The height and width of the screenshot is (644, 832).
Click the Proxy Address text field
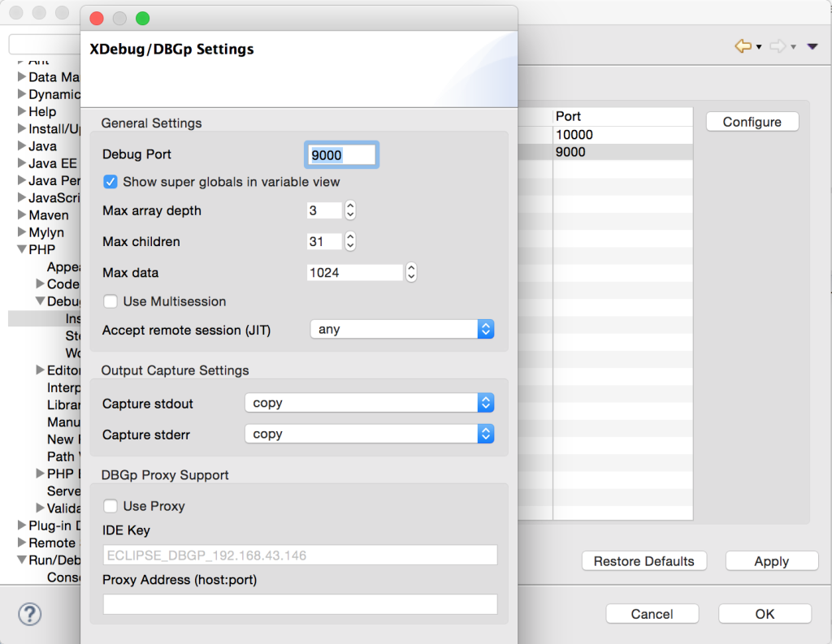click(x=300, y=603)
